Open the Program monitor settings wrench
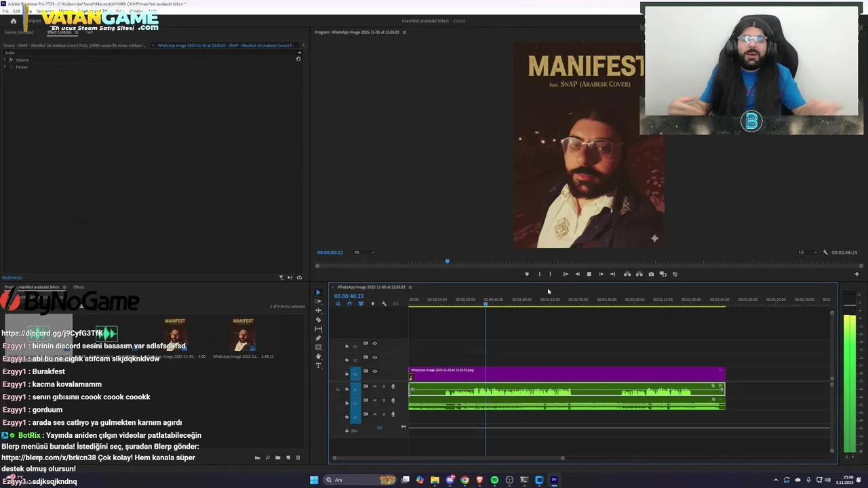 pyautogui.click(x=825, y=252)
